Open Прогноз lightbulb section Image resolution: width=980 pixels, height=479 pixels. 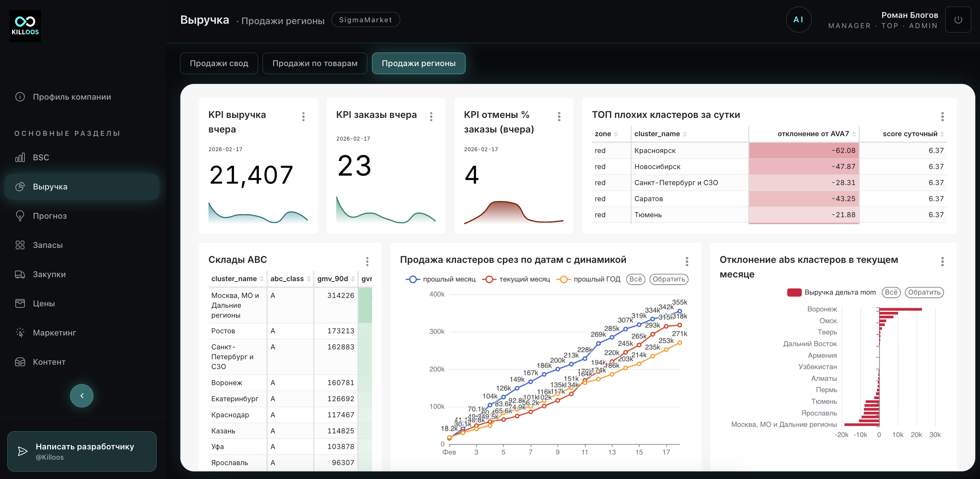coord(49,216)
